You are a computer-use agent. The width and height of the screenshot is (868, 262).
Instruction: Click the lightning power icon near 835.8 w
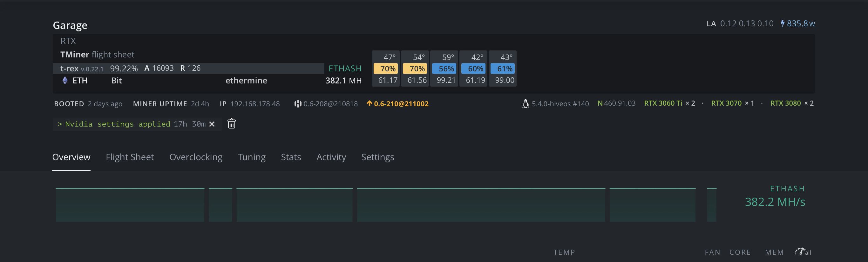click(x=783, y=23)
